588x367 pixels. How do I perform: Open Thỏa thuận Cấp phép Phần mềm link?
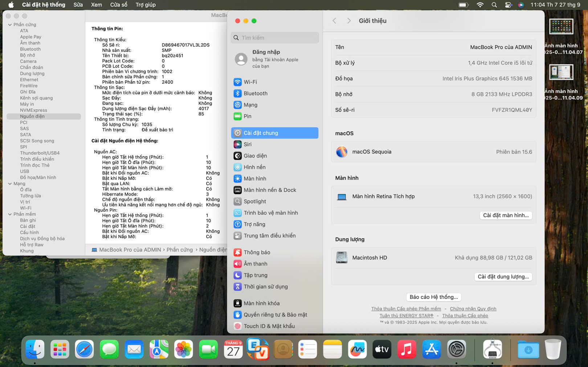coord(406,309)
